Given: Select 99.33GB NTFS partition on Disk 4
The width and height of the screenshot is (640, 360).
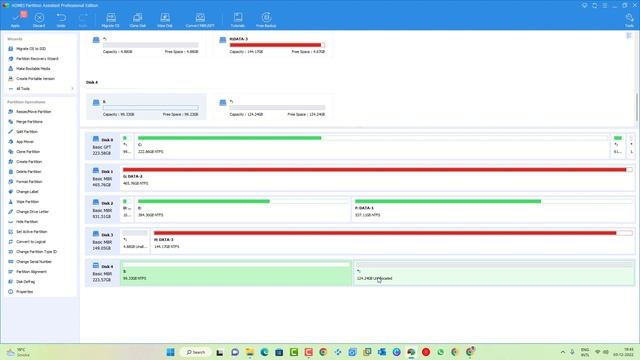Looking at the screenshot, I should (236, 273).
